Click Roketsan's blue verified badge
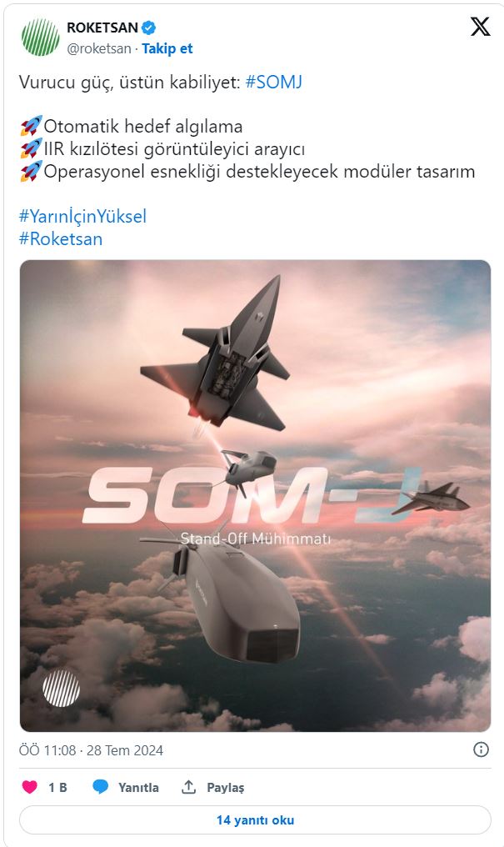The image size is (504, 847). [150, 26]
